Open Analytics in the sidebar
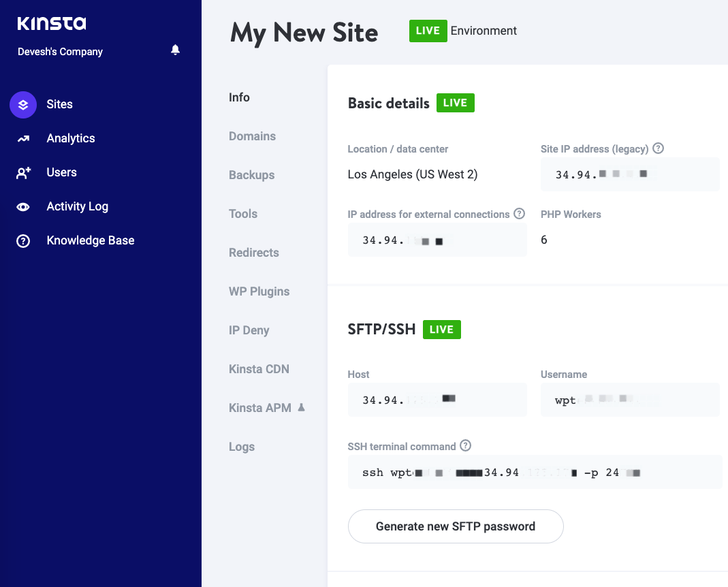The width and height of the screenshot is (728, 587). (71, 138)
